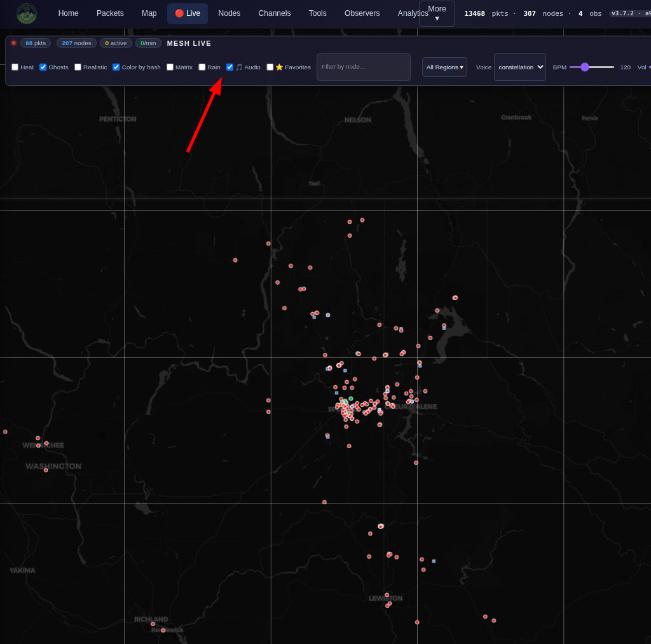Select the Live tab
Image resolution: width=651 pixels, height=644 pixels.
click(188, 13)
